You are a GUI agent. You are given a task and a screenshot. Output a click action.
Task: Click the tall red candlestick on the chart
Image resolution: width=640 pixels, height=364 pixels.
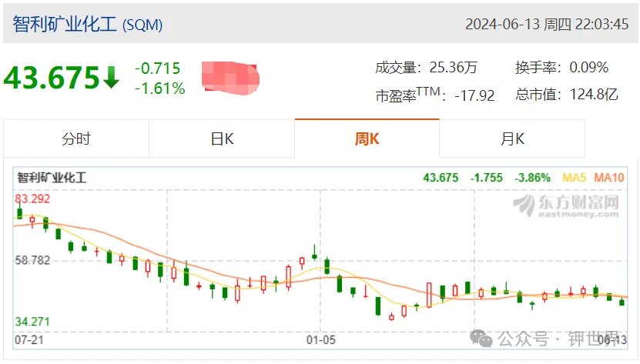[429, 295]
